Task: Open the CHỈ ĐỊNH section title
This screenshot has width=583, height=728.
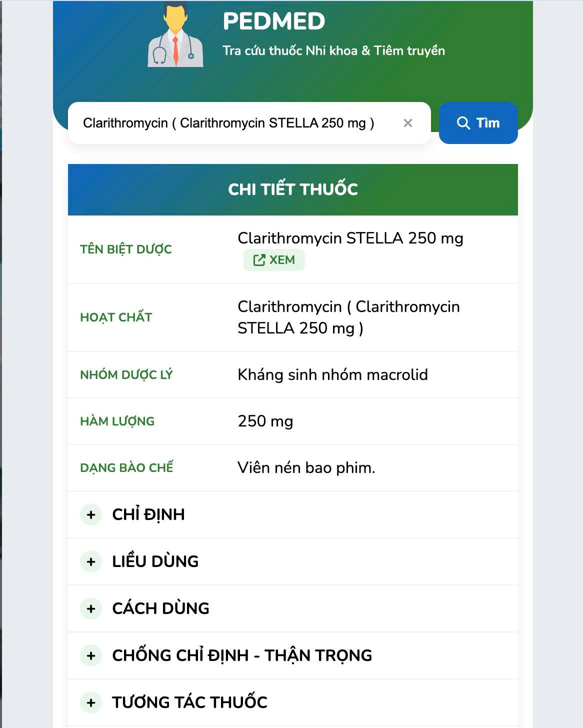Action: pyautogui.click(x=148, y=514)
